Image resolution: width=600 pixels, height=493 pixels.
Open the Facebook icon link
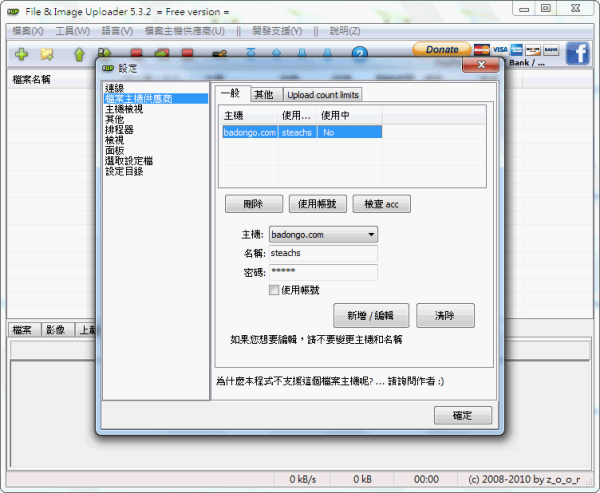[577, 53]
